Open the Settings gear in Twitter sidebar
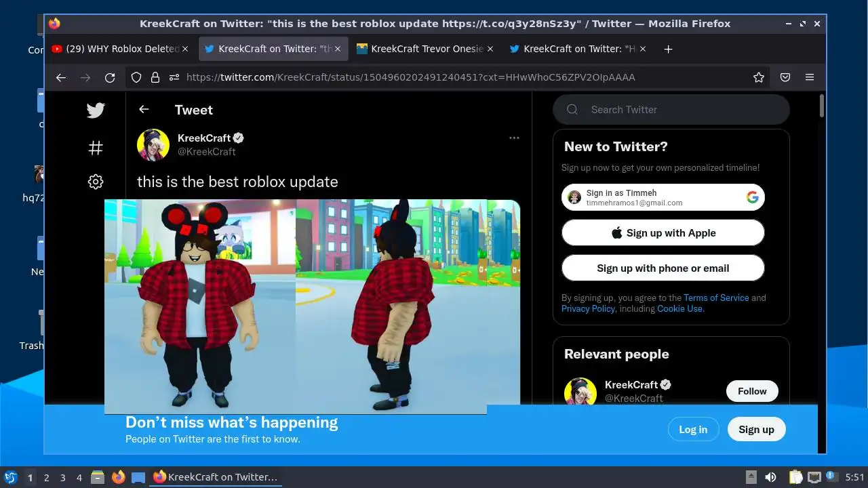868x488 pixels. [x=96, y=182]
